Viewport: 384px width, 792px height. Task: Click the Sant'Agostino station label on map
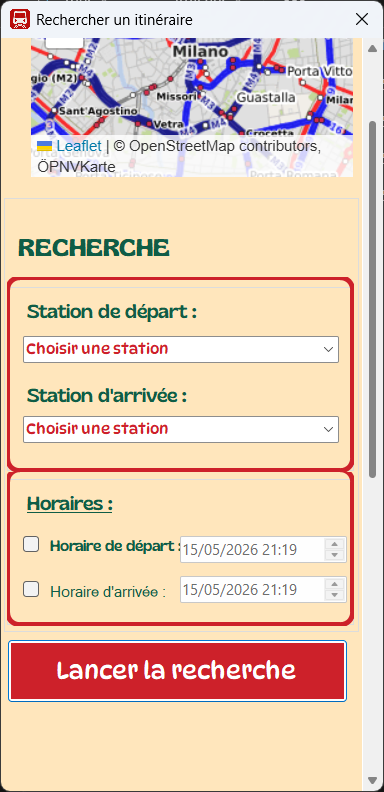[98, 110]
